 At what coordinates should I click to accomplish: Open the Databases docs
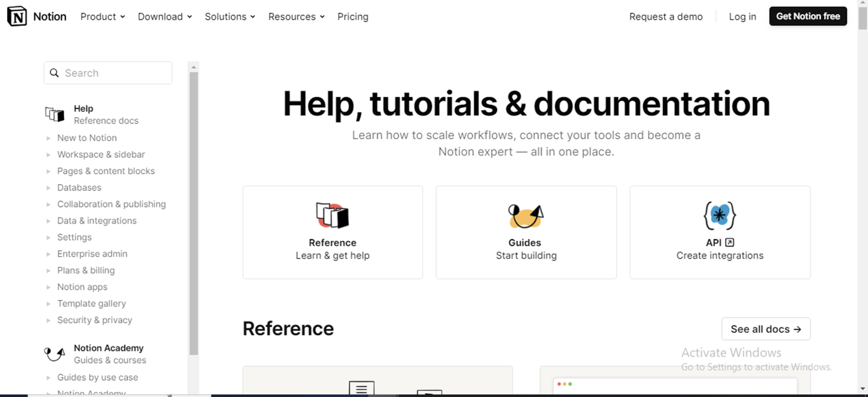coord(79,187)
